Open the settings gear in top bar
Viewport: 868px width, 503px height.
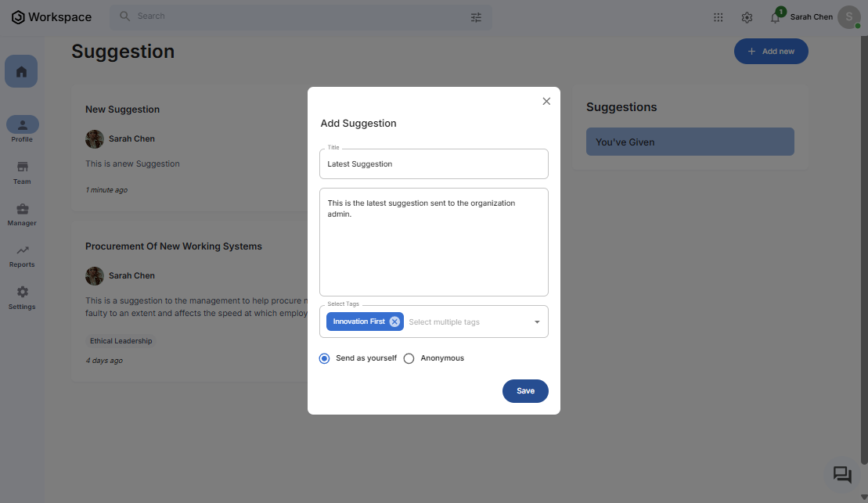tap(747, 17)
